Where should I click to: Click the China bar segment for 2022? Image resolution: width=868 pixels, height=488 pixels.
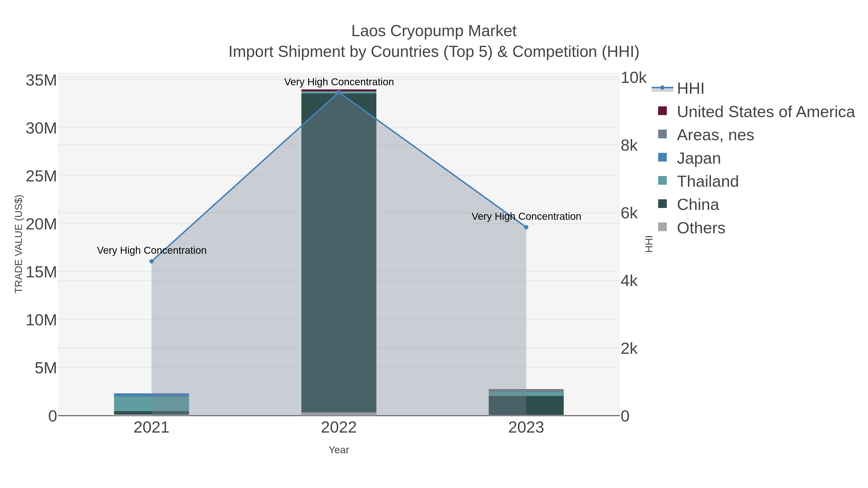339,253
